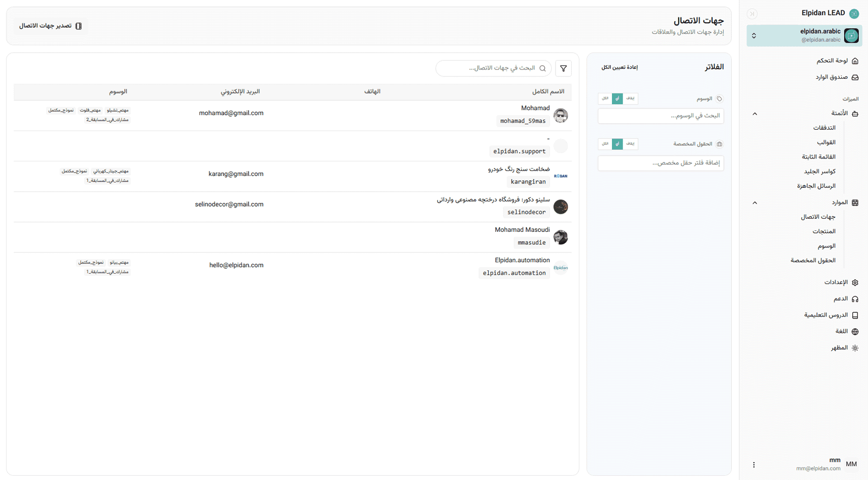Open كواسر الجليد in the sidebar
Image resolution: width=868 pixels, height=480 pixels.
point(820,172)
